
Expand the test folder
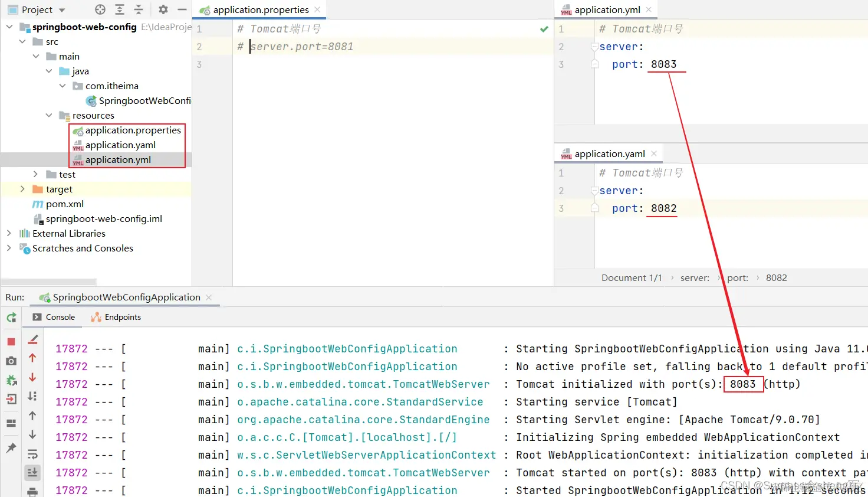click(x=36, y=174)
